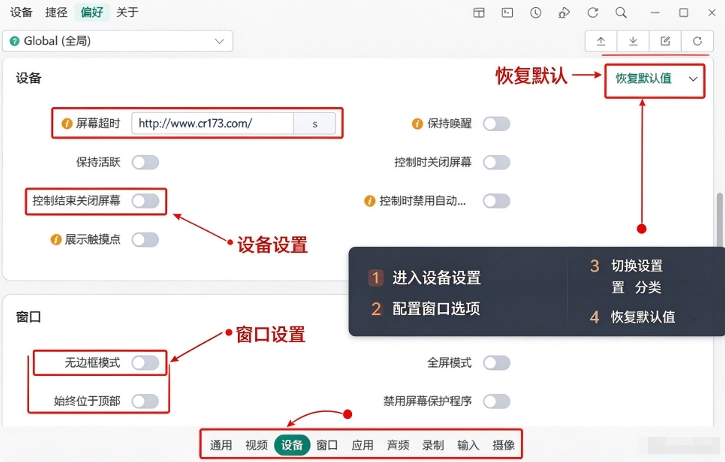Toggle the 保持活跃 switch
Image resolution: width=725 pixels, height=462 pixels.
pyautogui.click(x=145, y=162)
